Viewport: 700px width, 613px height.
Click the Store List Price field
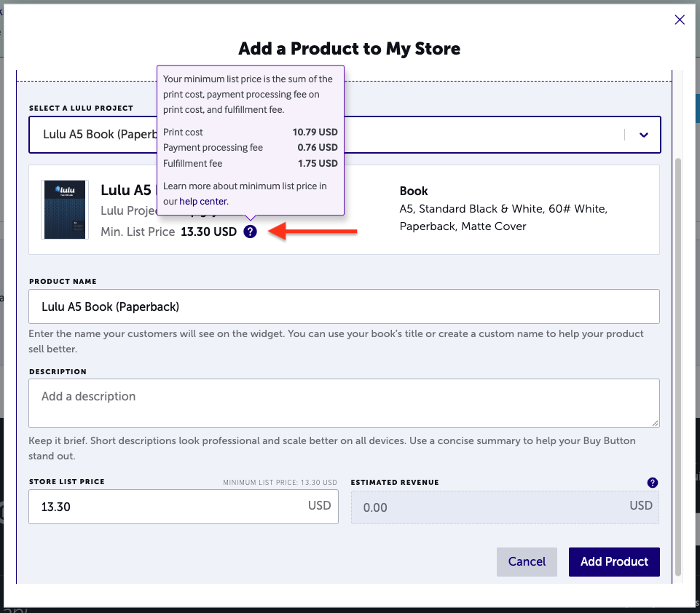[184, 507]
